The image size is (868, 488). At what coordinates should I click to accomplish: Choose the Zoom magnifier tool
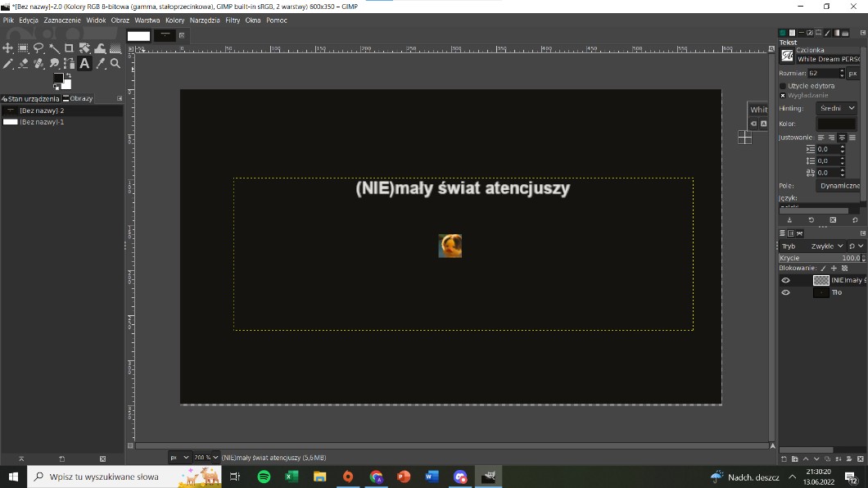[x=115, y=64]
